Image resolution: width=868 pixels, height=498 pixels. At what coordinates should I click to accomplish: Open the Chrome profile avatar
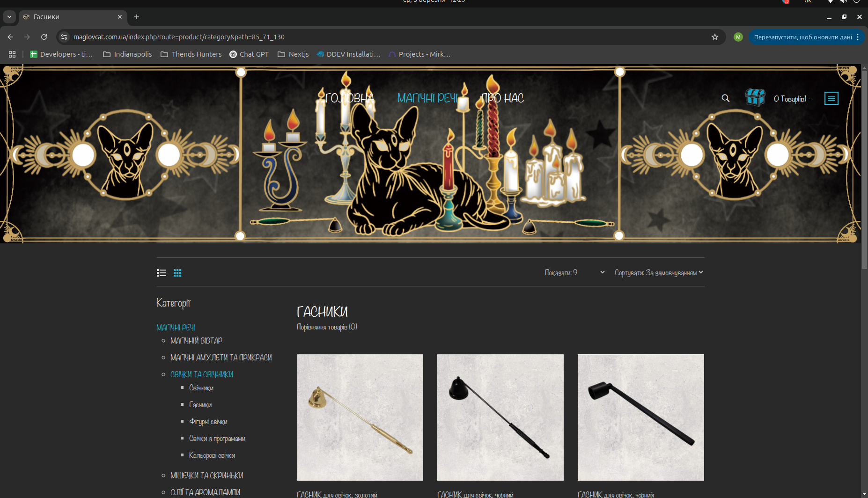coord(738,37)
